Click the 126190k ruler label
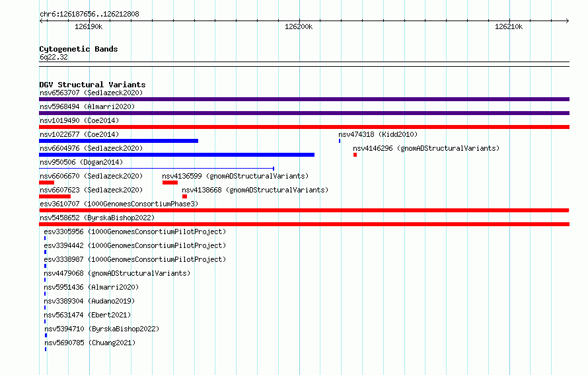588x375 pixels. [x=89, y=26]
